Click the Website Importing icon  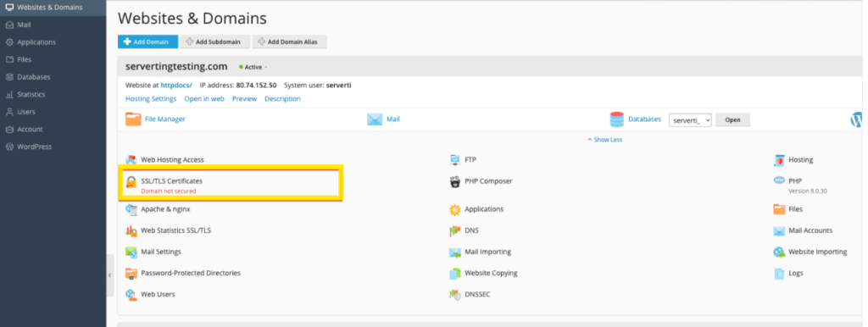[x=779, y=252]
